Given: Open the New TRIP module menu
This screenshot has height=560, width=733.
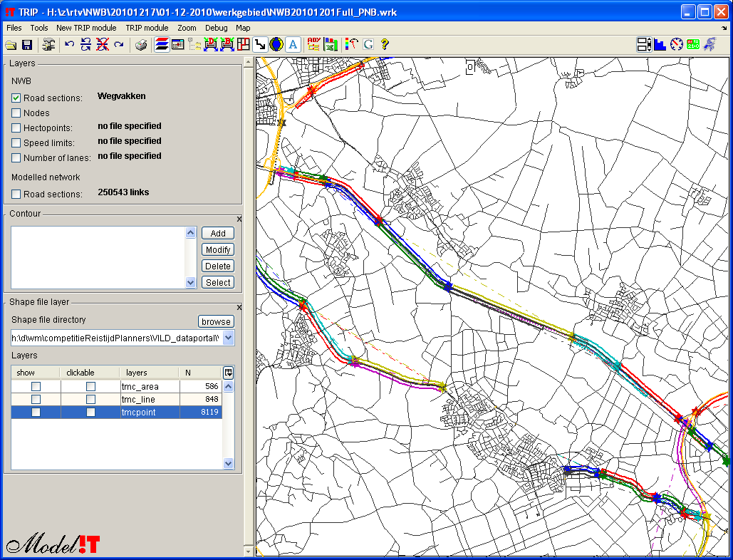Looking at the screenshot, I should (86, 28).
